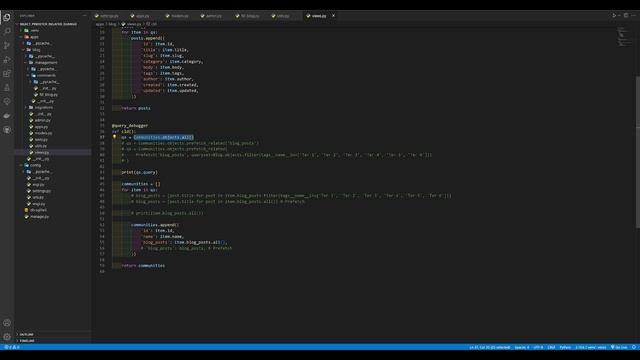The width and height of the screenshot is (640, 360).
Task: Open the Extensions view
Action: click(x=7, y=73)
